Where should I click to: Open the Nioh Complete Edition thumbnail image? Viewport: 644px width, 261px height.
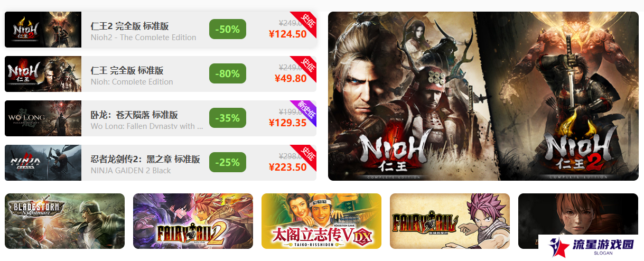tap(43, 74)
